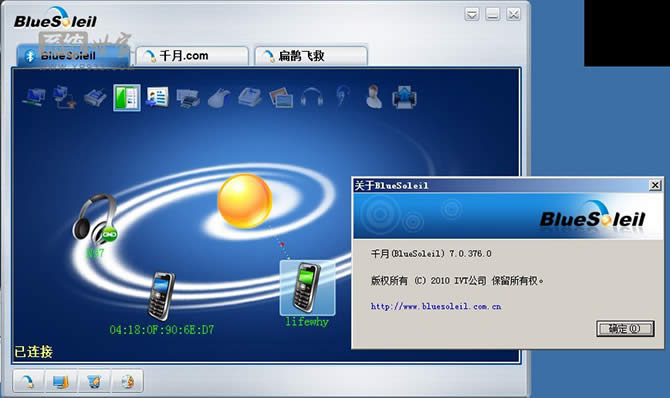Open the Bluetooth Printer service icon

[188, 98]
